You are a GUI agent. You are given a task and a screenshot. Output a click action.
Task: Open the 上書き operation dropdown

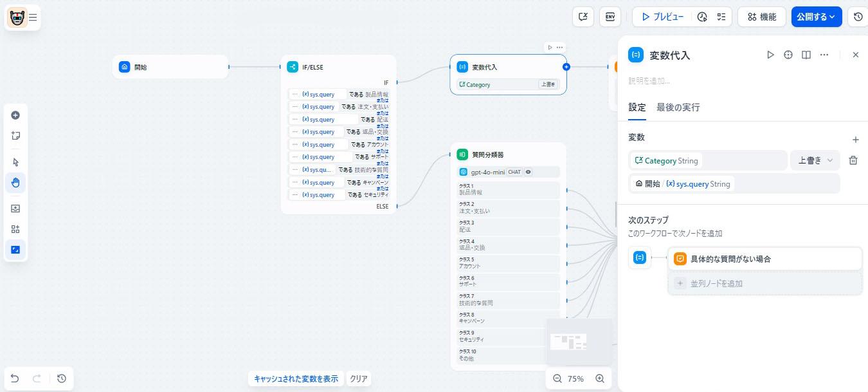click(x=815, y=160)
